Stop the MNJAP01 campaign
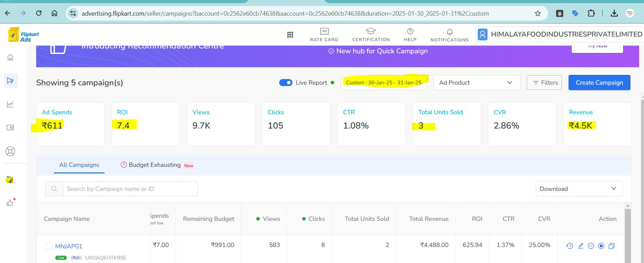This screenshot has height=263, width=644. click(x=601, y=246)
